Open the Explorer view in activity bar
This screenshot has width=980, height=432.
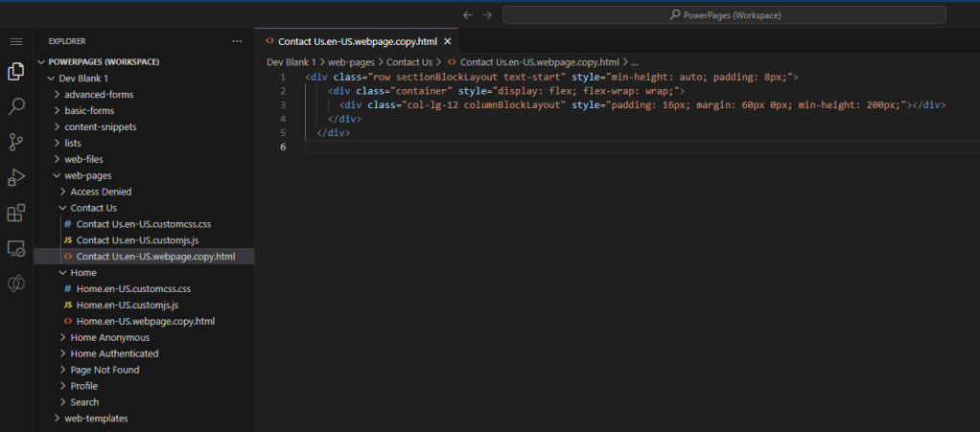15,72
